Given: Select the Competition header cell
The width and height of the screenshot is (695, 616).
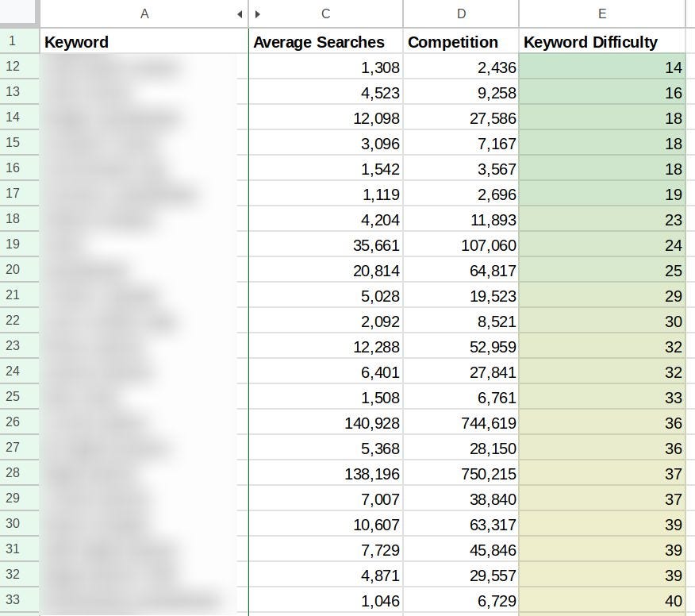Looking at the screenshot, I should coord(461,42).
